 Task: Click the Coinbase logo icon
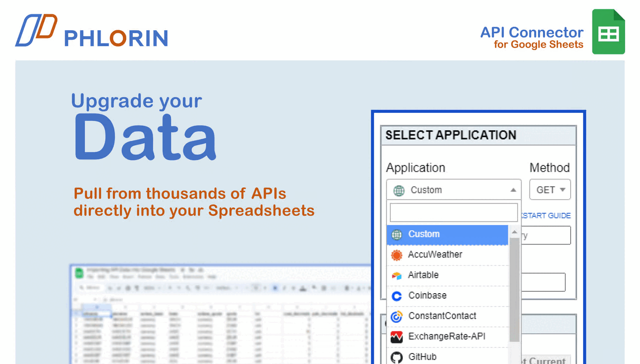[397, 296]
